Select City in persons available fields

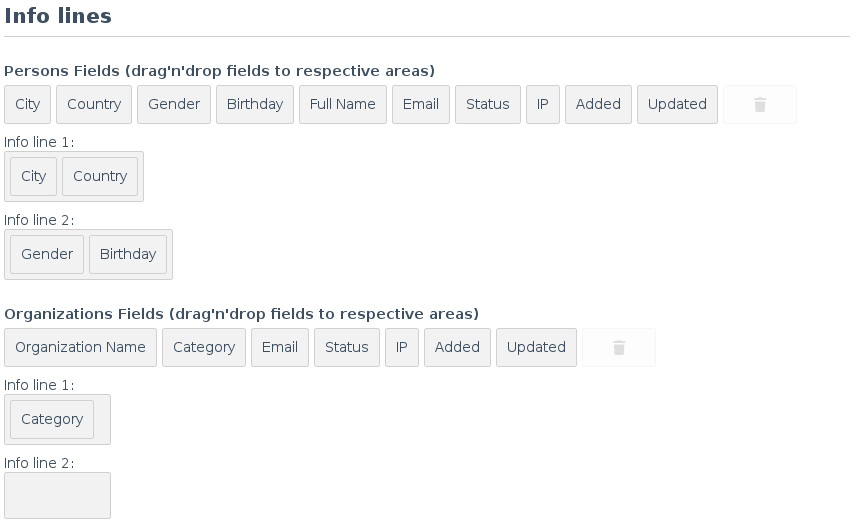pos(28,104)
